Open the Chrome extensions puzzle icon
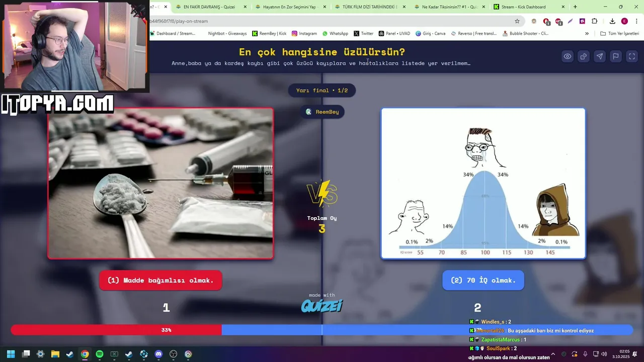 pos(595,21)
